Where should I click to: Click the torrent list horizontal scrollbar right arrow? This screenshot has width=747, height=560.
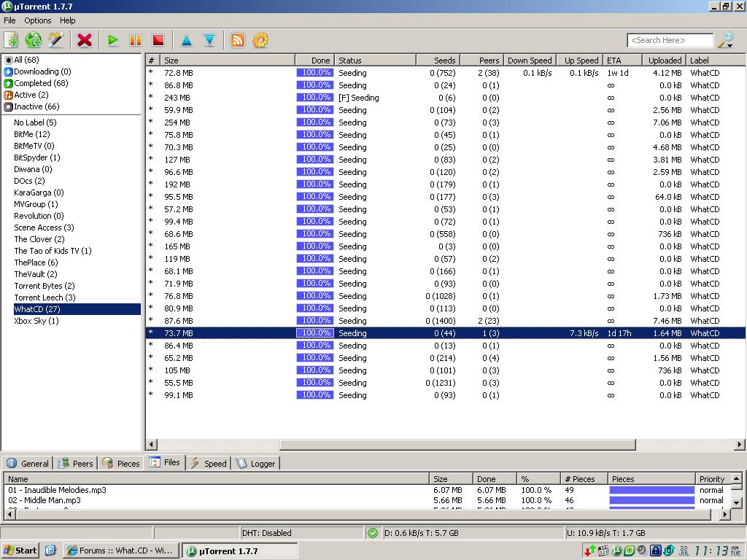pos(740,445)
